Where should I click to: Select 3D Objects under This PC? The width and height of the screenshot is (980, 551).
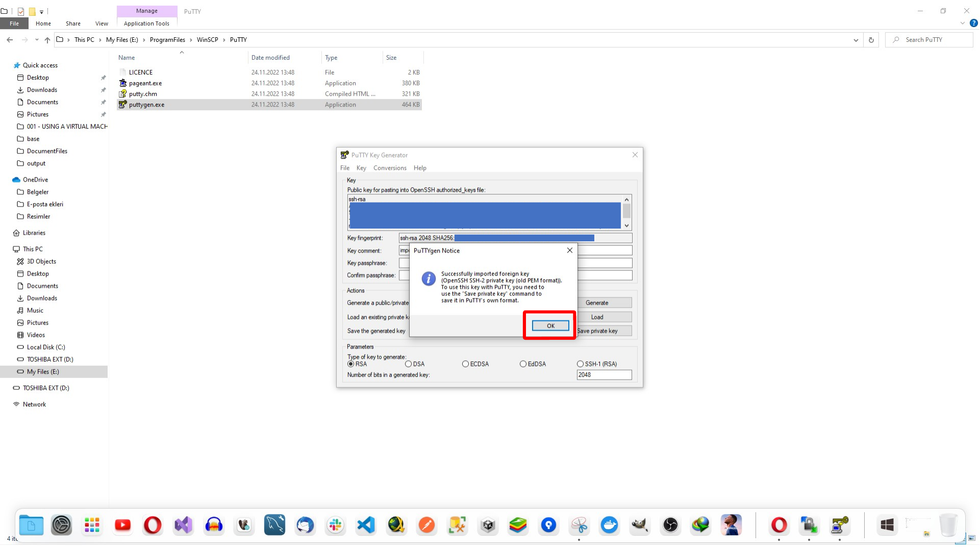[x=41, y=261]
